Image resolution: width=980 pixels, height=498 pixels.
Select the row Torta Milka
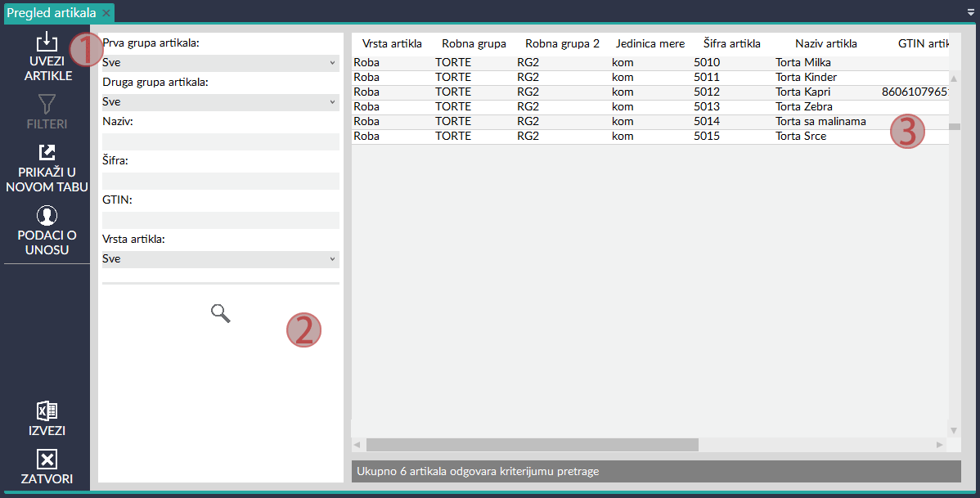coord(650,62)
